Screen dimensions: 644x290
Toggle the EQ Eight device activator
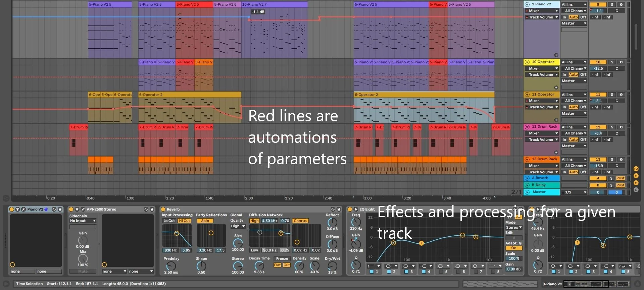pos(350,209)
